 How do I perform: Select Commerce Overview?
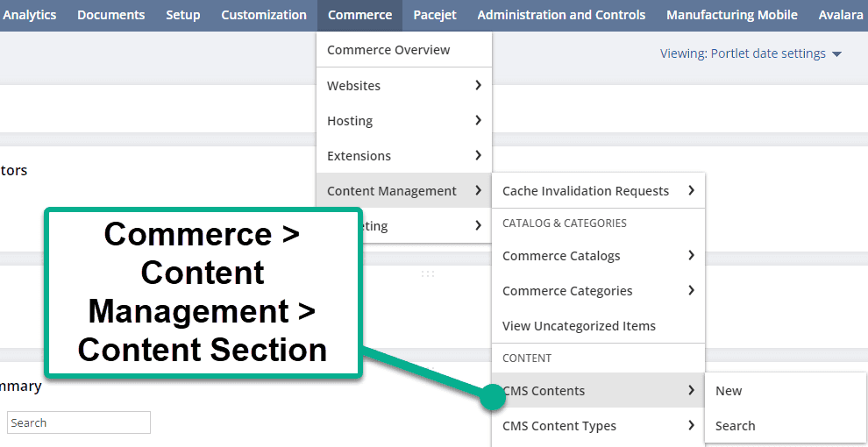point(404,50)
